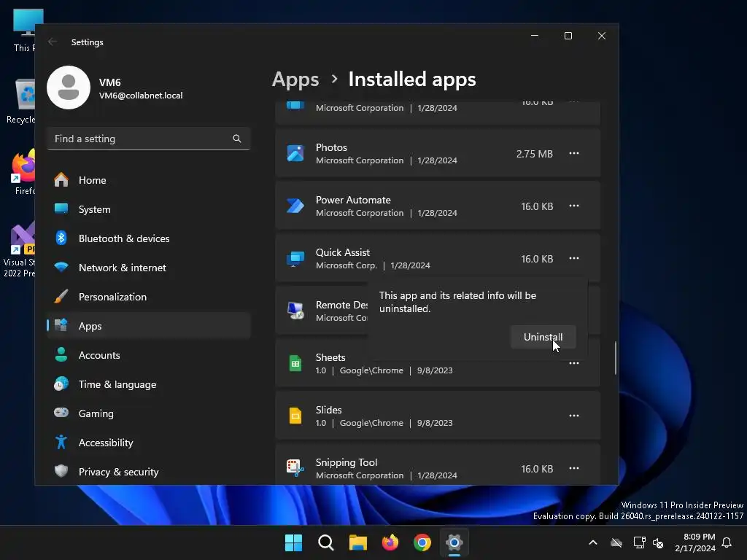Open more options for the Slides app
The width and height of the screenshot is (747, 560).
pyautogui.click(x=574, y=416)
